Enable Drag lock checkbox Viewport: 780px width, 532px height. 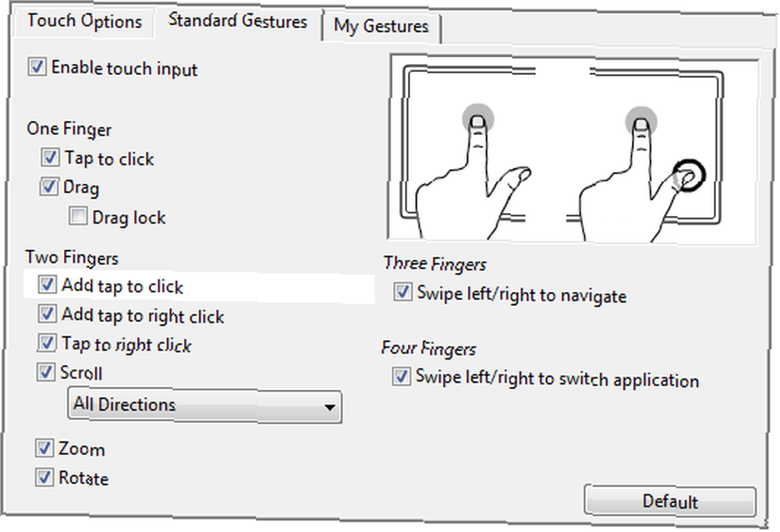[77, 216]
